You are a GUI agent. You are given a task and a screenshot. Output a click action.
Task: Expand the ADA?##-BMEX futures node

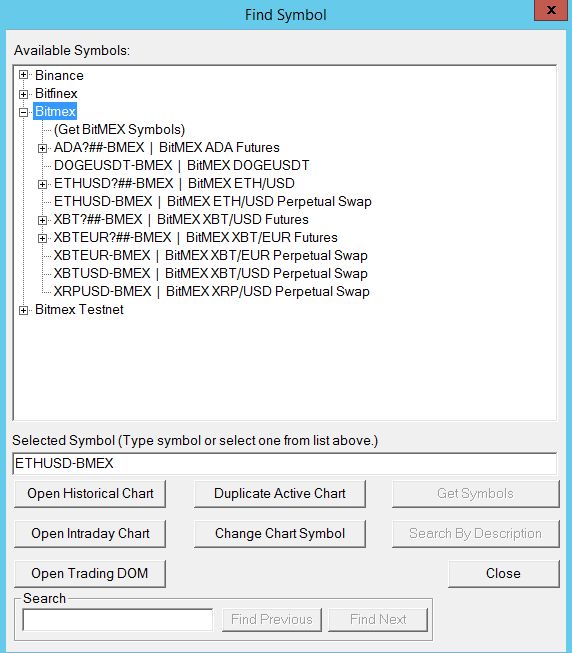[x=42, y=148]
